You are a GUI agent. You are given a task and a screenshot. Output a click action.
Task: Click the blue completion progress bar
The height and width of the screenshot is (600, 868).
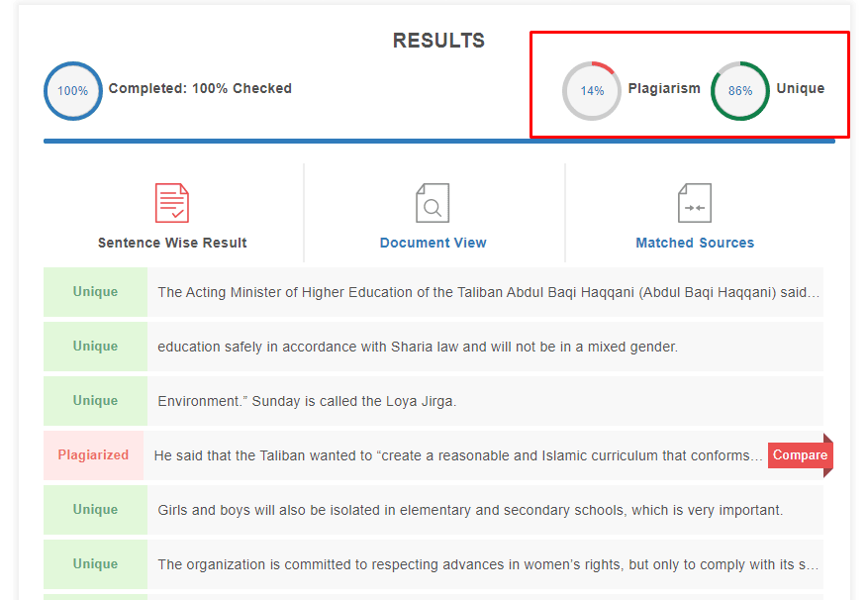click(439, 142)
